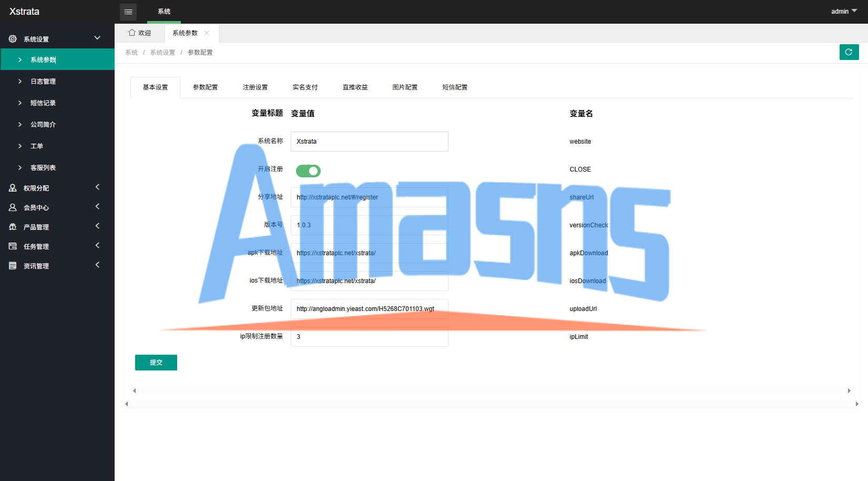
Task: Open 短信记录 in the sidebar
Action: (57, 103)
